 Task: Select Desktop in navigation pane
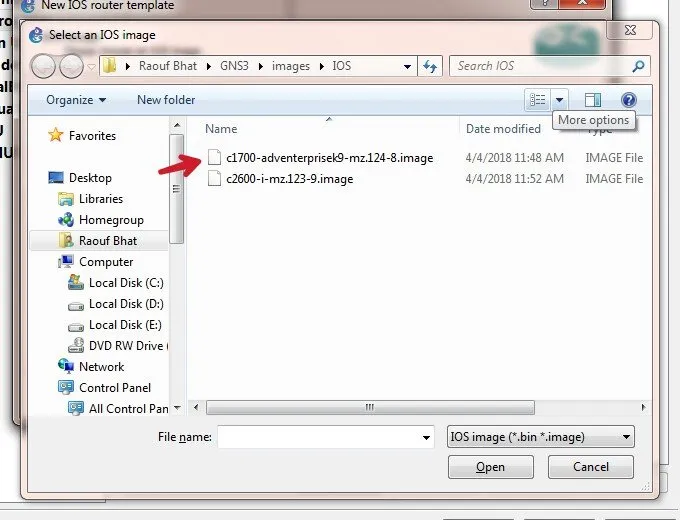(x=90, y=178)
